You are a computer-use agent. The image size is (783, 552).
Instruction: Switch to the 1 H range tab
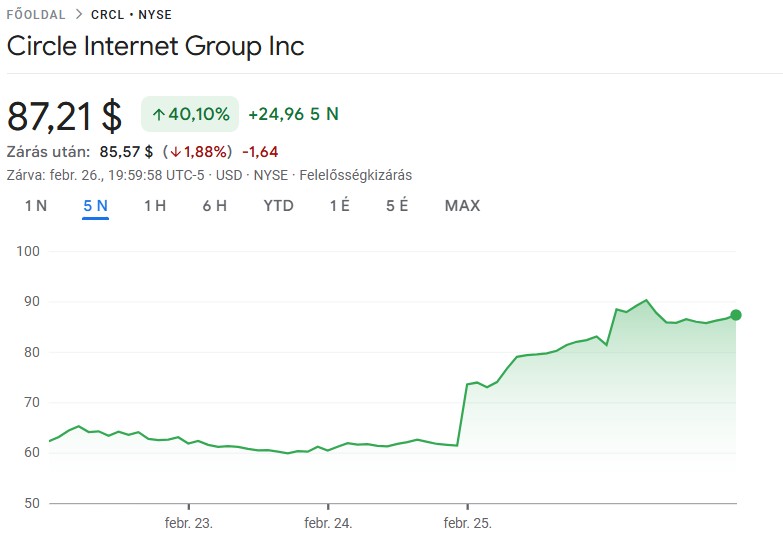pyautogui.click(x=154, y=206)
